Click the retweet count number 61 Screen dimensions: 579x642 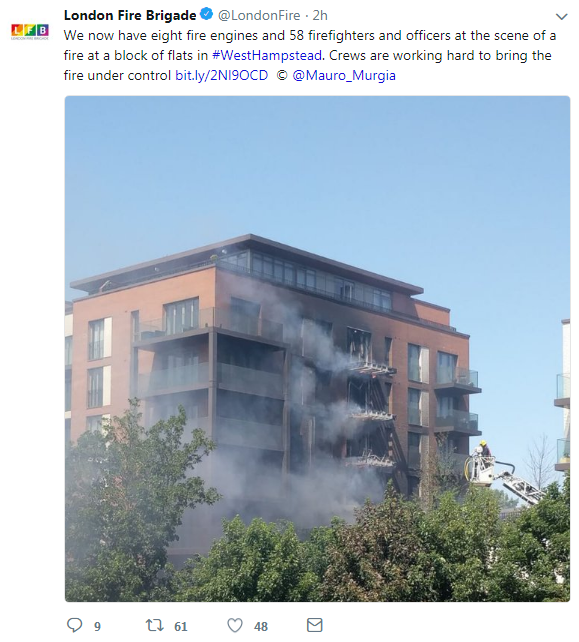coord(181,626)
